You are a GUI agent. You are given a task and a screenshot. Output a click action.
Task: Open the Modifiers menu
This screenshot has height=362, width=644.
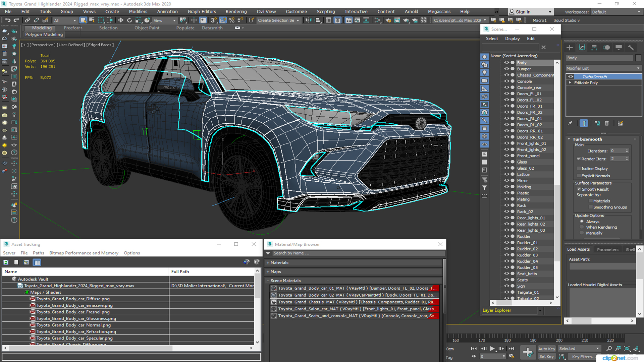click(x=138, y=11)
